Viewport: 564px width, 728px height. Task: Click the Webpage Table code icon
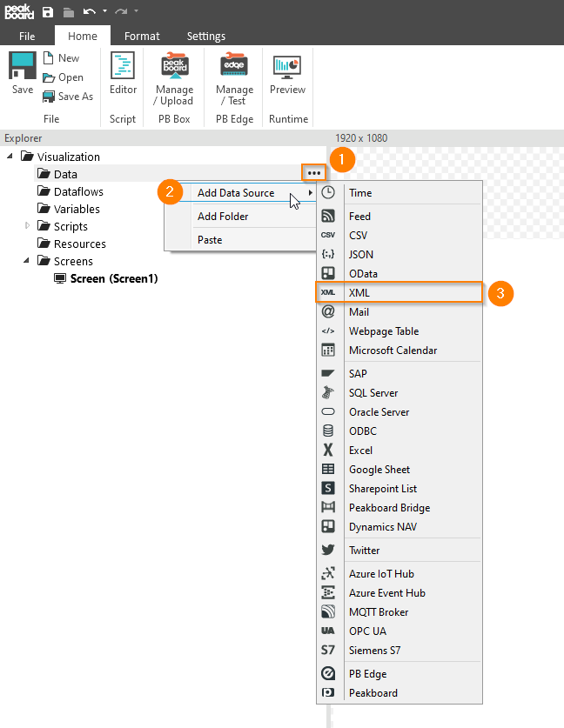click(x=328, y=331)
